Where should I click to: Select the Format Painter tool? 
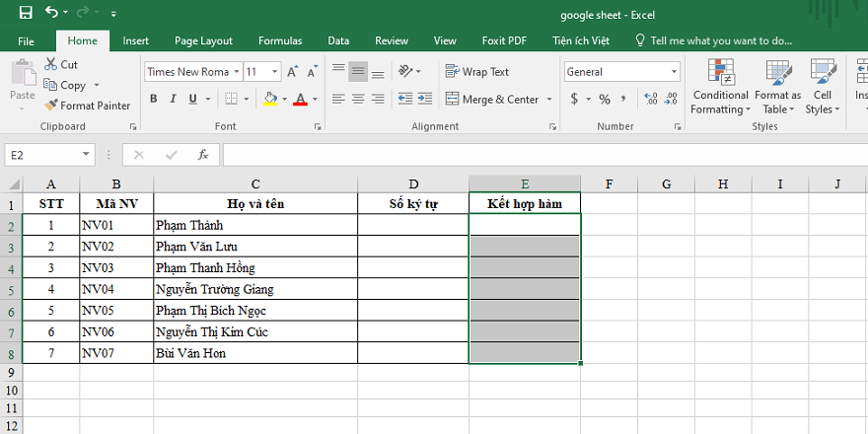[x=87, y=106]
